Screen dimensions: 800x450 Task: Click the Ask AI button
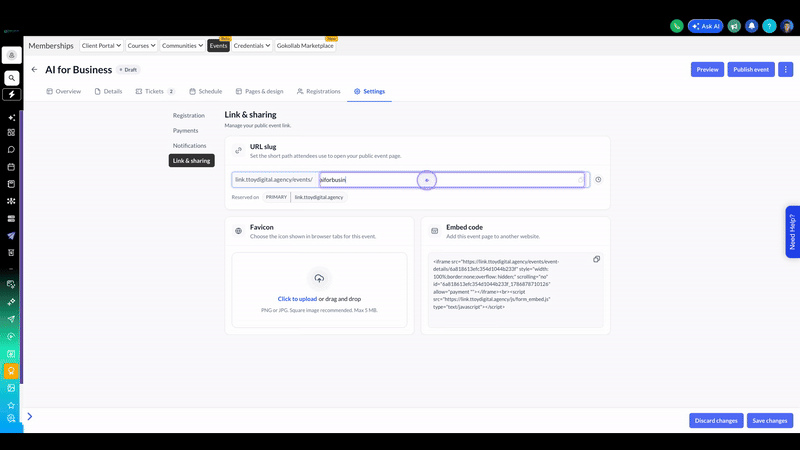[706, 26]
